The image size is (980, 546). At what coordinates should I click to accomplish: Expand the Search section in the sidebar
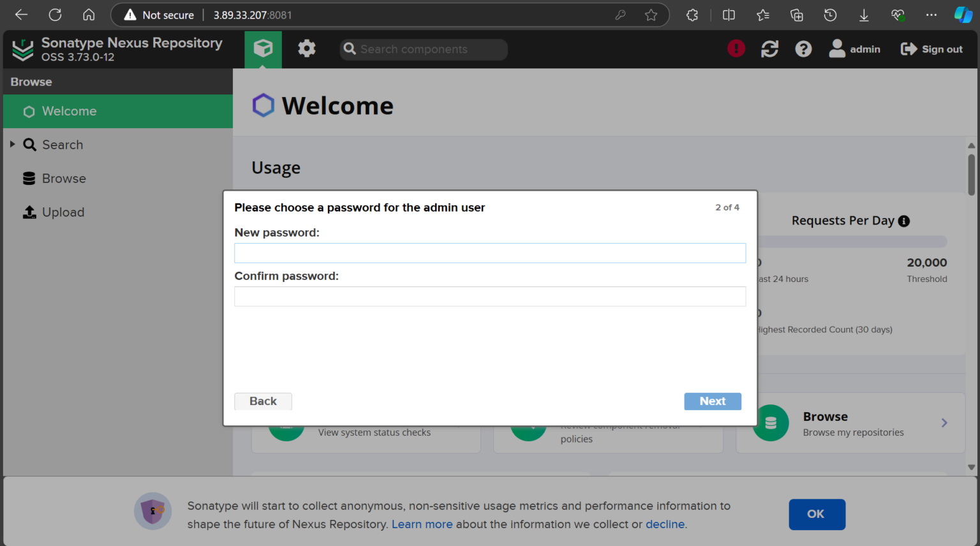coord(12,145)
